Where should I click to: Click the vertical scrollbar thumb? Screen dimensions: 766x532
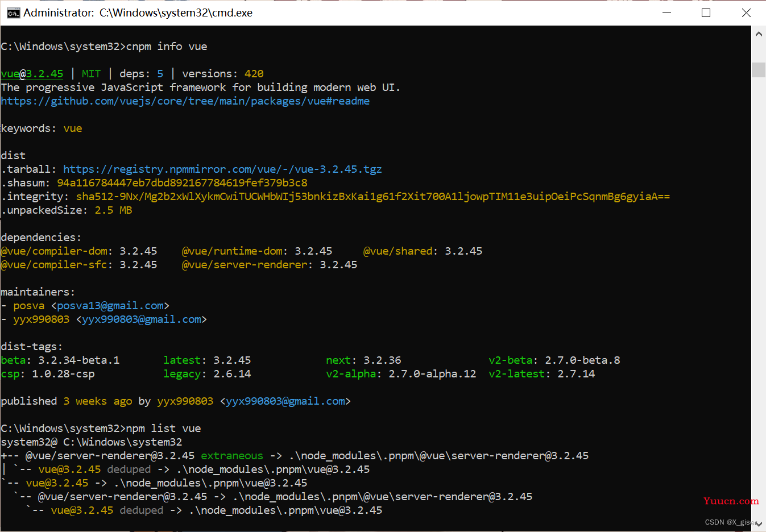click(x=759, y=70)
